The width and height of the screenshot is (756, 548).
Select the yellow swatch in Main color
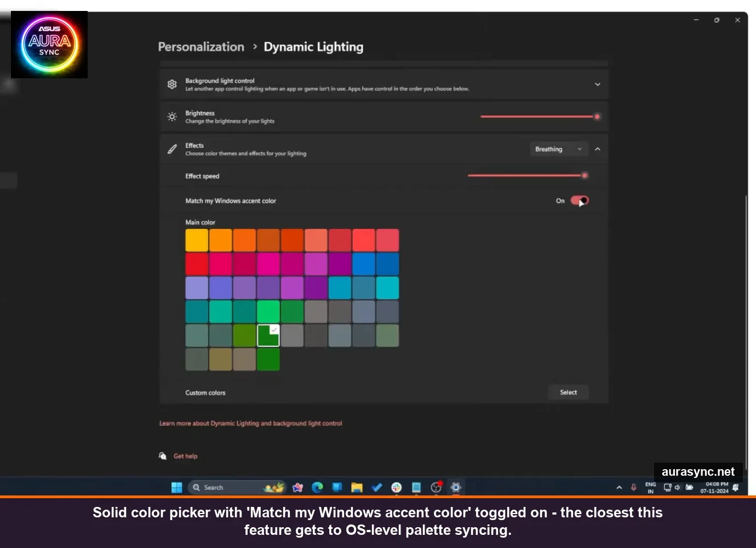click(x=197, y=239)
